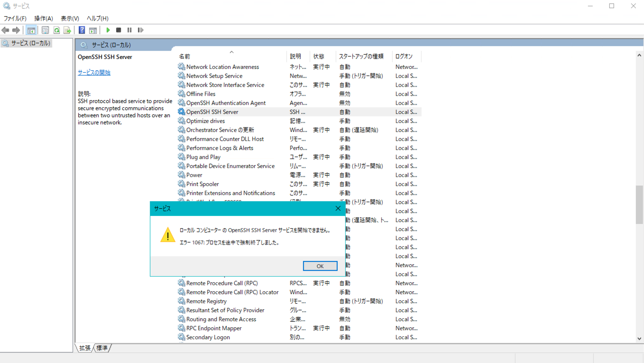Open the ファイル(F) menu
This screenshot has height=363, width=644.
tap(15, 19)
